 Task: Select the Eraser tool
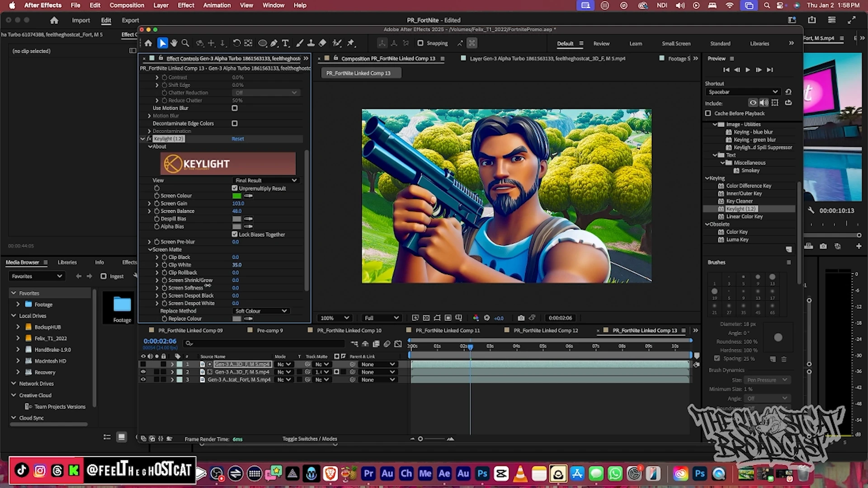tap(322, 43)
